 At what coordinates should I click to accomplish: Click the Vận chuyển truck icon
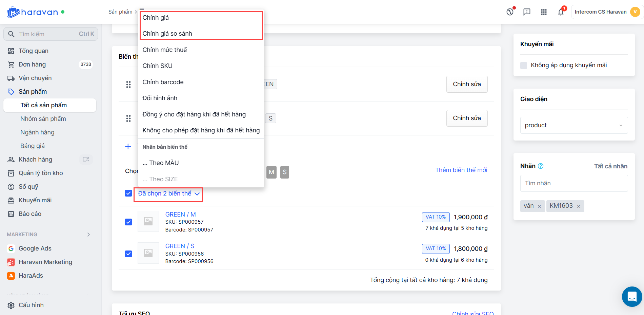(x=11, y=78)
